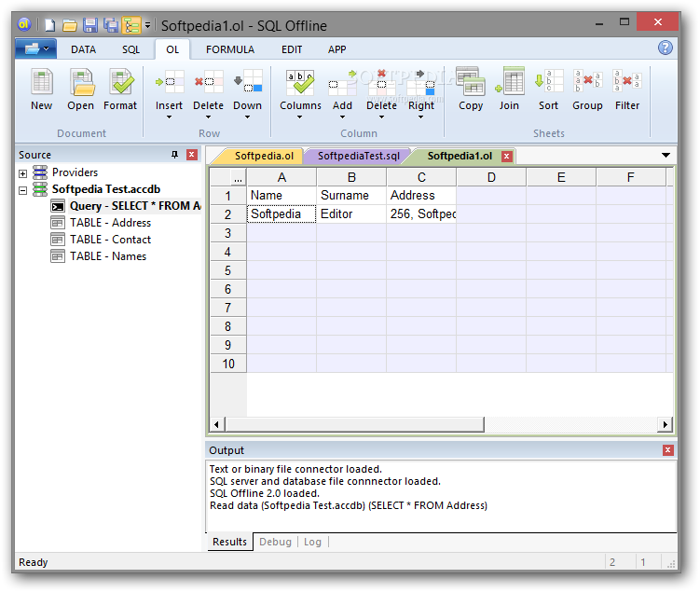700x592 pixels.
Task: Click the Copy sheets icon
Action: pos(471,81)
